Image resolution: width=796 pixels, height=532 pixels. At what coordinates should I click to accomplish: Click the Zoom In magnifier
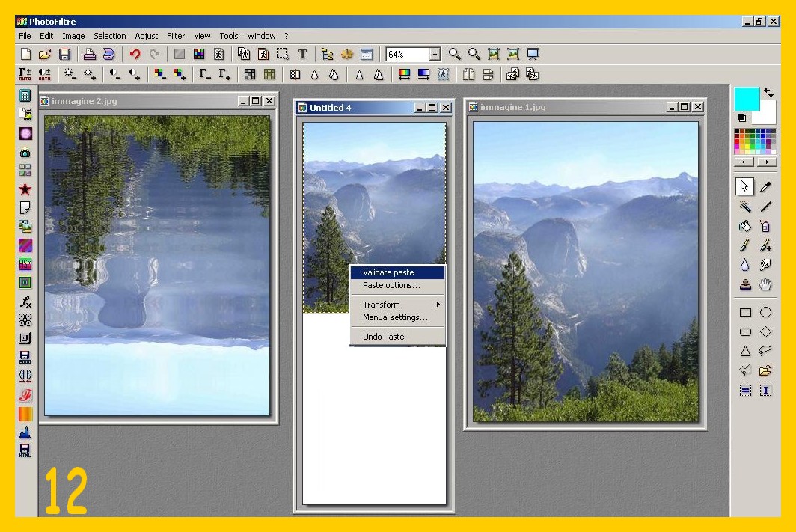454,54
